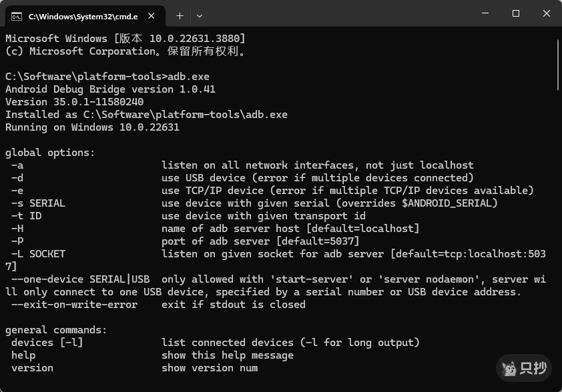Open a new tab with the plus button
Screen dimensions: 562x392
pos(180,15)
